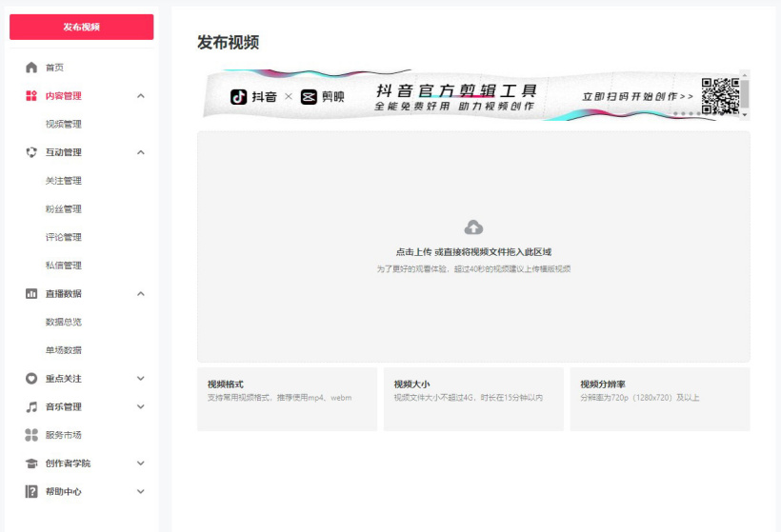Viewport: 781px width, 532px height.
Task: Click the 音乐管理 music note icon
Action: click(x=31, y=406)
